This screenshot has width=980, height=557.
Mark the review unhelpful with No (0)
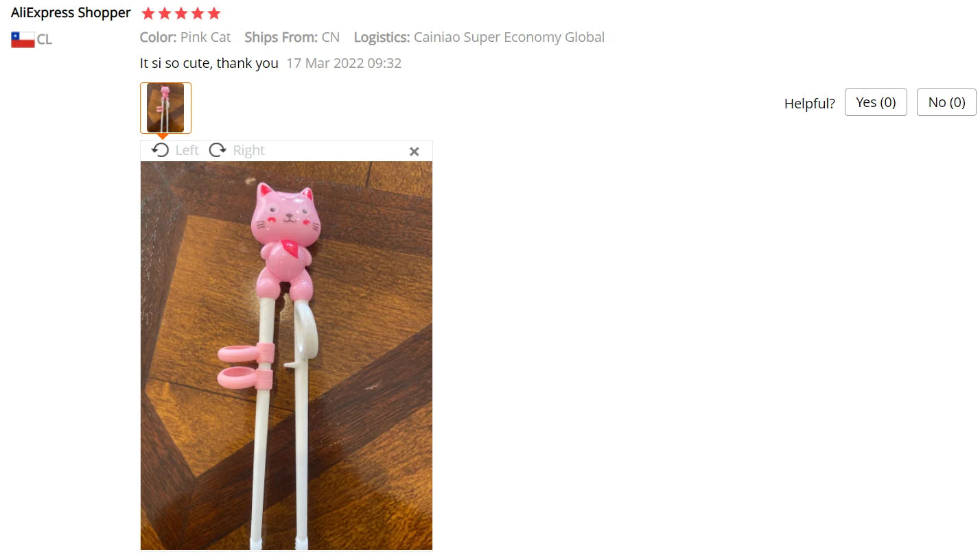click(946, 102)
